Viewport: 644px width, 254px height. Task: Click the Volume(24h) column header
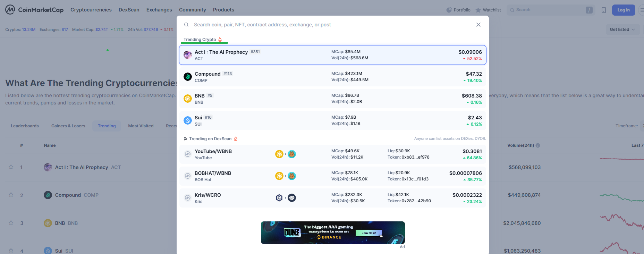tap(520, 145)
